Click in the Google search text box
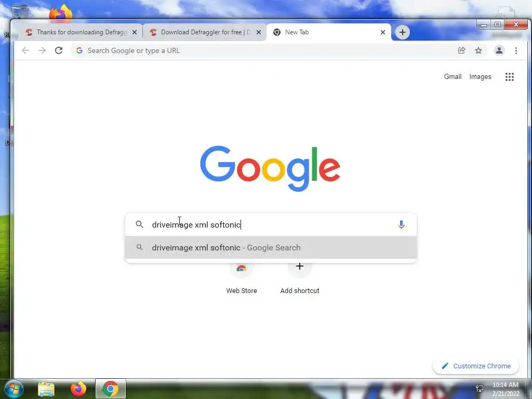Image resolution: width=532 pixels, height=399 pixels. coord(271,224)
